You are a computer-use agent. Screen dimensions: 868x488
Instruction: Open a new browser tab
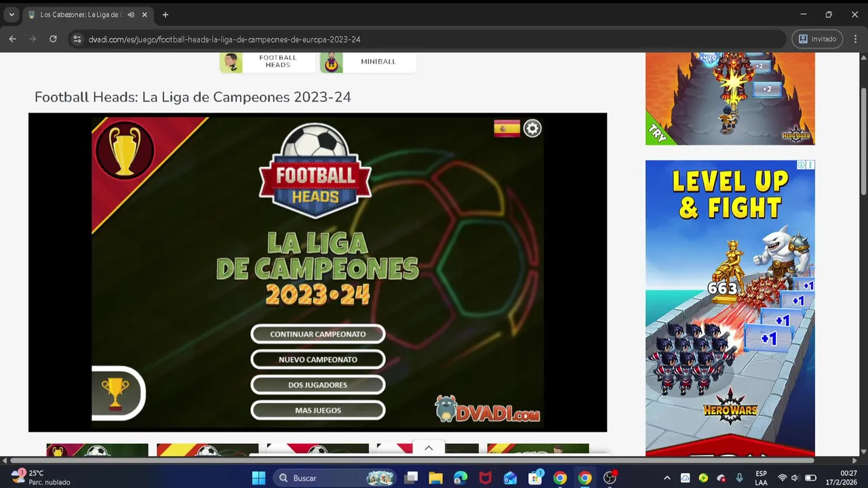[165, 14]
